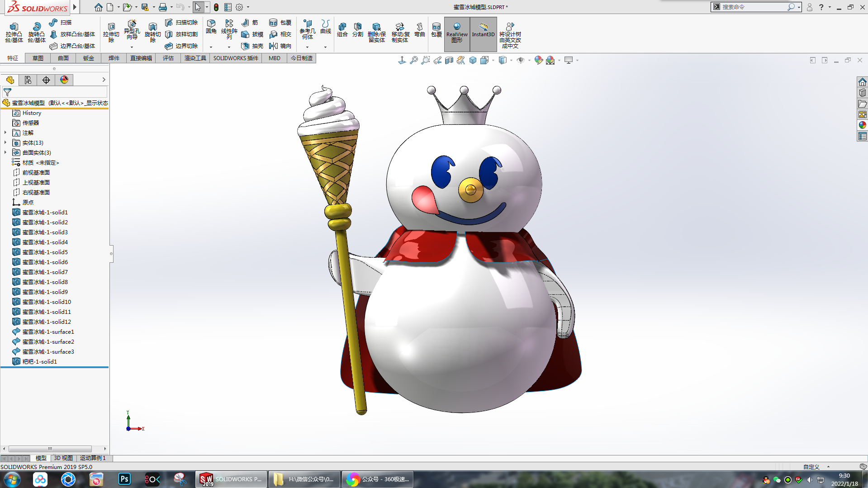Click the 放样凸台/基体 loft tool
Image resolution: width=868 pixels, height=488 pixels.
[72, 34]
